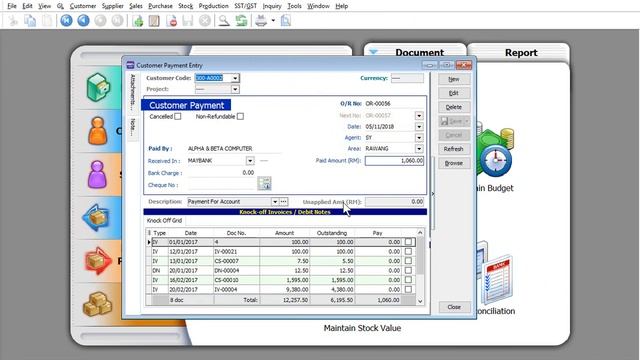Open the SST/GST menu
The image size is (640, 360).
(x=245, y=6)
